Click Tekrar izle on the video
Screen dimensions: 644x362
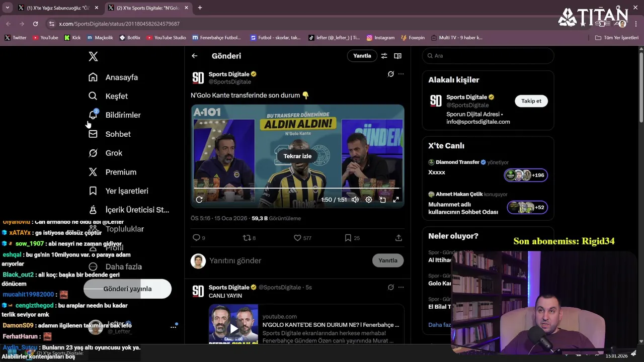[297, 156]
